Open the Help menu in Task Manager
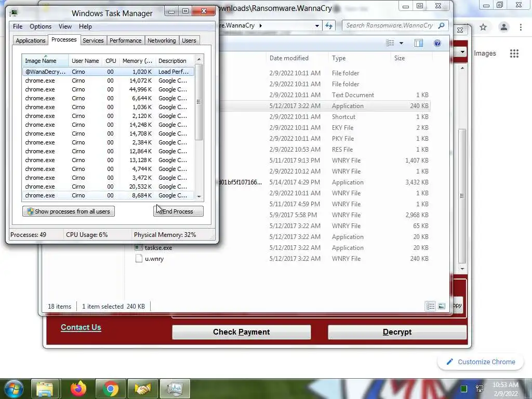532x399 pixels. (x=85, y=26)
